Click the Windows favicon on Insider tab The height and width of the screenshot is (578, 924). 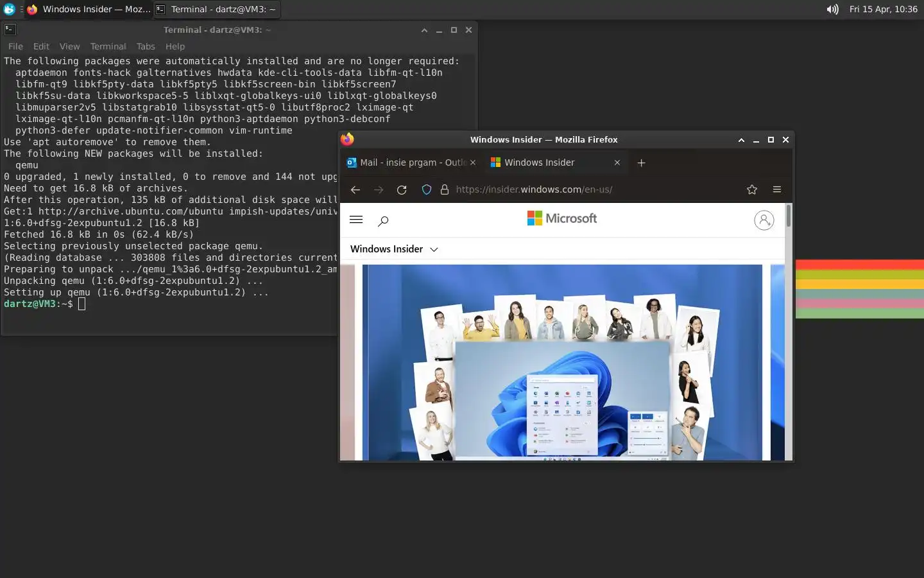pyautogui.click(x=495, y=162)
